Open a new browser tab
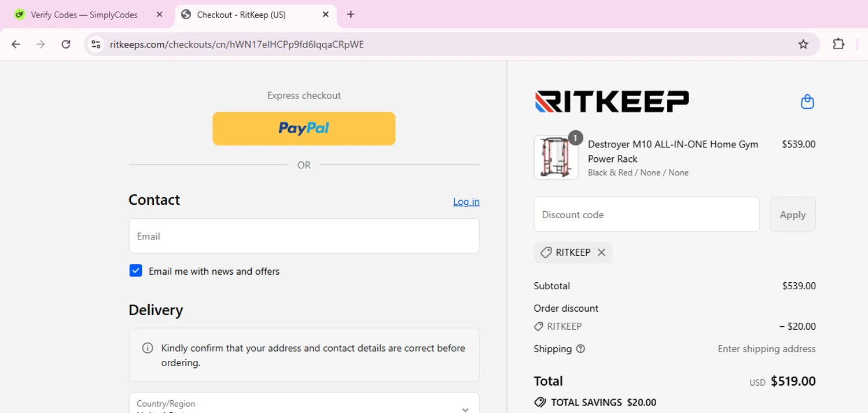Screen dimensions: 868x413 pyautogui.click(x=351, y=14)
